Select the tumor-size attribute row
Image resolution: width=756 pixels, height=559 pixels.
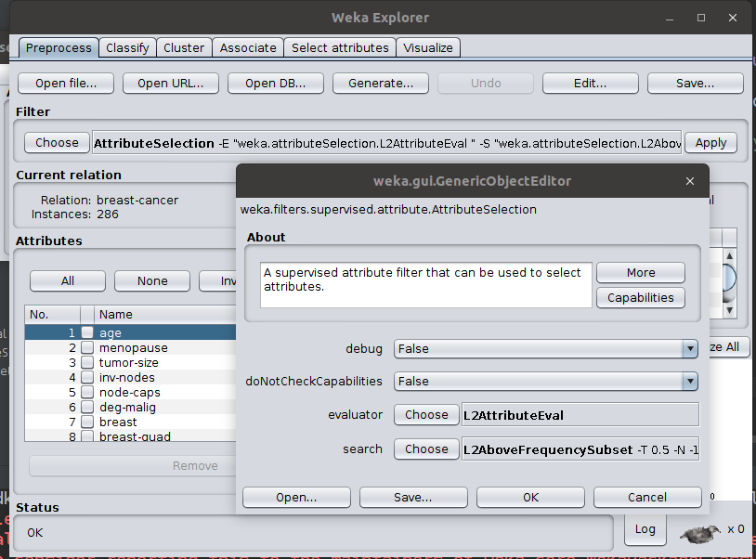click(130, 362)
